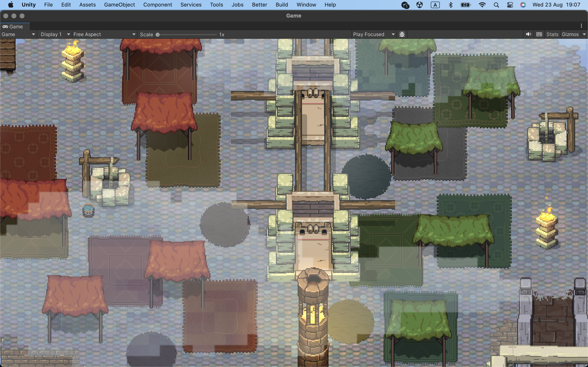The image size is (588, 367).
Task: Mute game audio with the speaker toggle
Action: (528, 34)
